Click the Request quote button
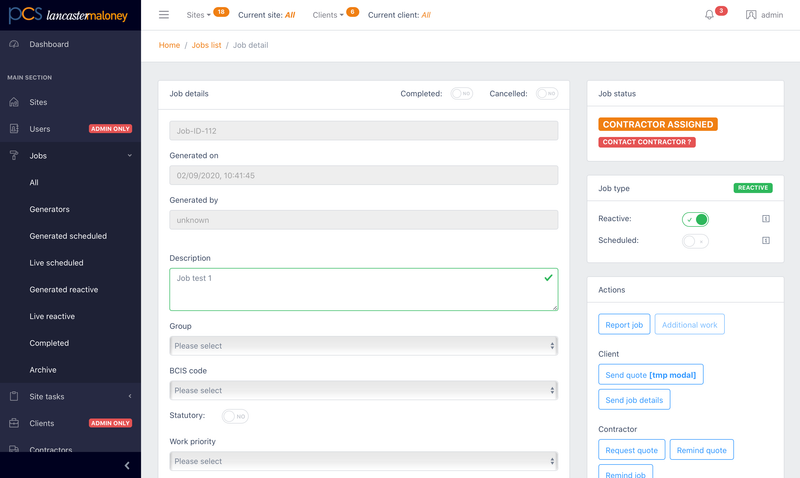This screenshot has height=478, width=800. point(632,449)
